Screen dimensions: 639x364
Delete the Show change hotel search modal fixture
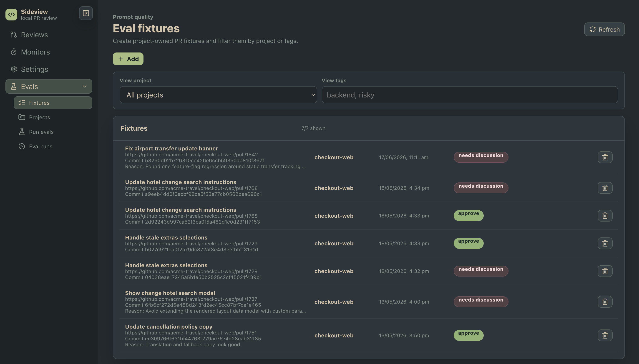click(605, 302)
